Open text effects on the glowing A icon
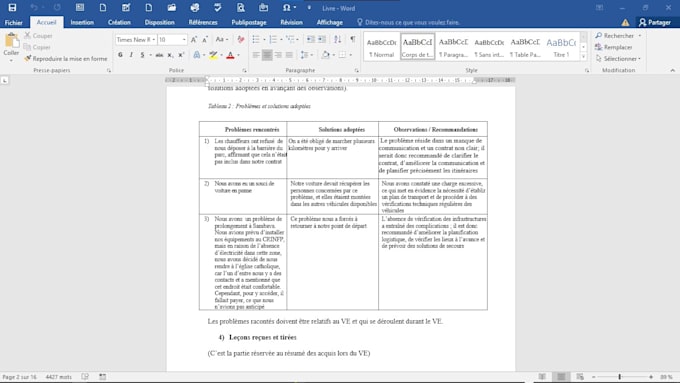Viewport: 680px width, 383px height. click(197, 55)
